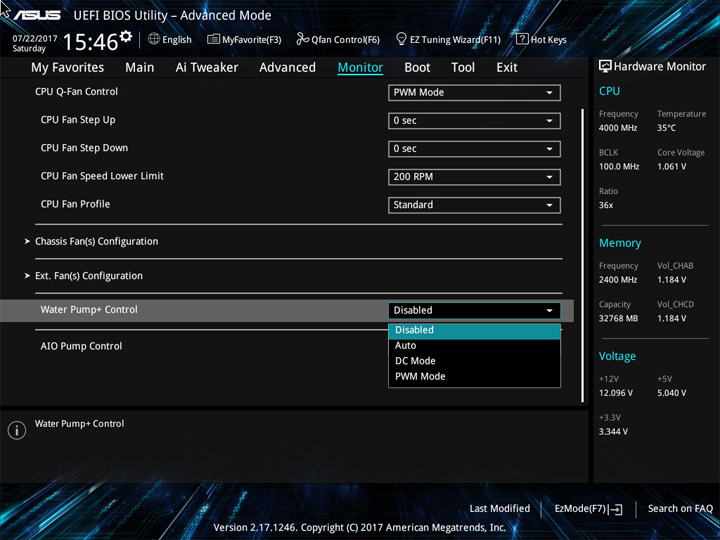Image resolution: width=720 pixels, height=540 pixels.
Task: Click the settings list scrollbar
Action: click(583, 255)
